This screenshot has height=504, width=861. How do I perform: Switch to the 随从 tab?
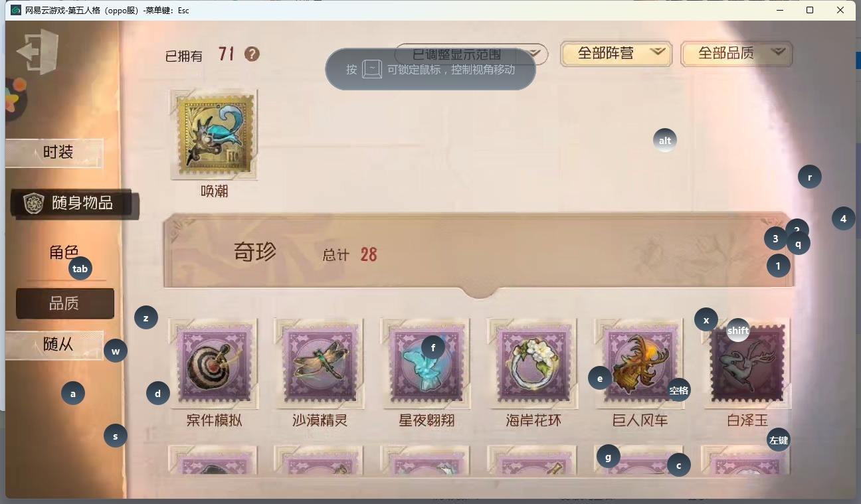click(54, 345)
